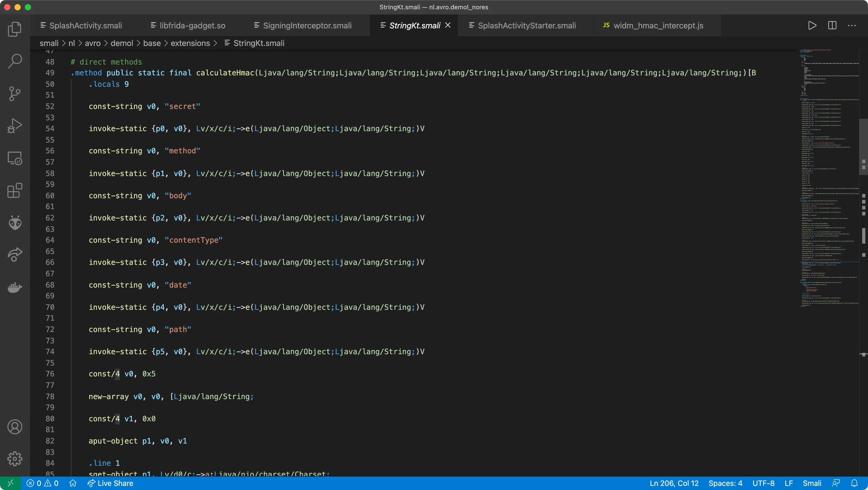Open Extensions view
Image resolution: width=868 pixels, height=490 pixels.
(x=15, y=191)
